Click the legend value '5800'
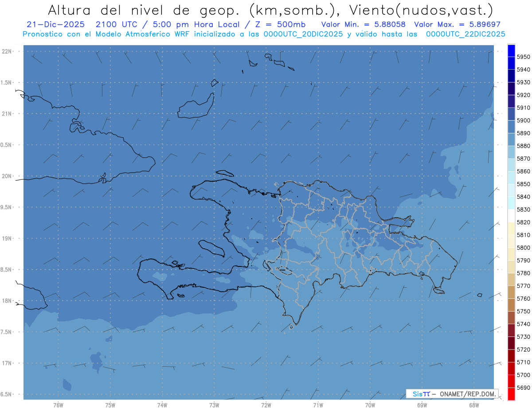 [x=523, y=248]
